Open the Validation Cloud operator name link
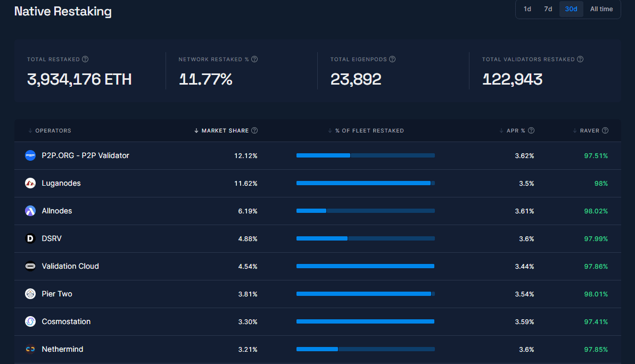This screenshot has width=635, height=364. tap(70, 266)
